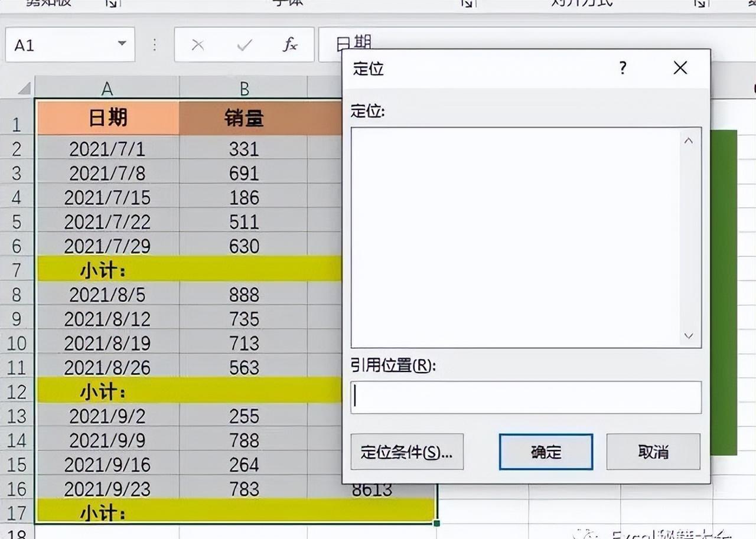Click the 取消 button

click(653, 452)
